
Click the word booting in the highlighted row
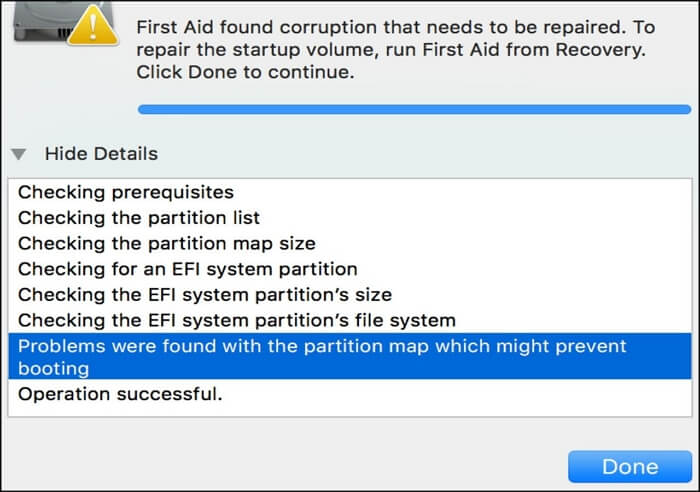53,369
